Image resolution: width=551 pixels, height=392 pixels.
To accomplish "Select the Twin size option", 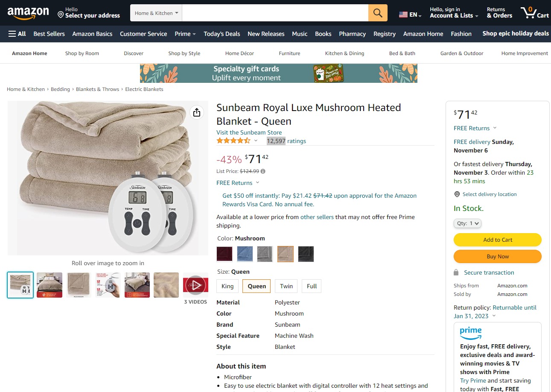I will pyautogui.click(x=286, y=286).
